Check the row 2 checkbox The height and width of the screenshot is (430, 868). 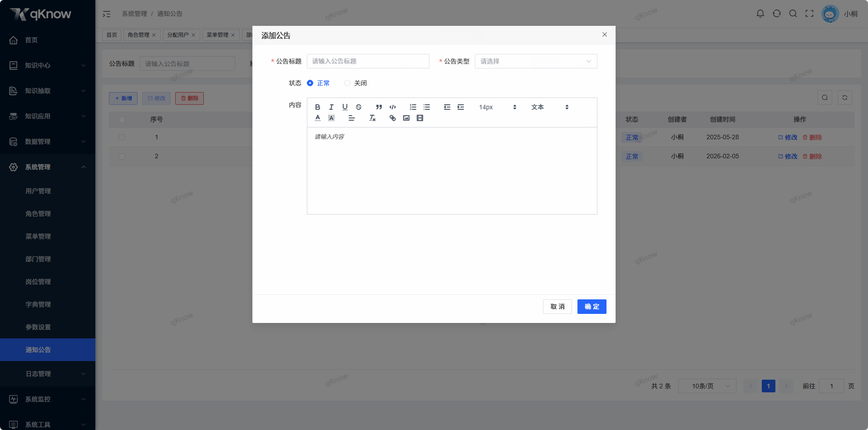point(122,156)
